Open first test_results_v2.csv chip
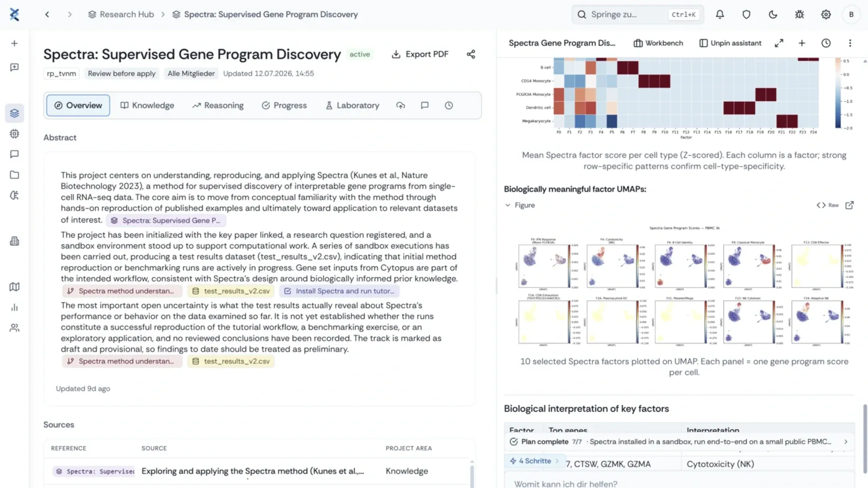The height and width of the screenshot is (488, 868). coord(231,291)
